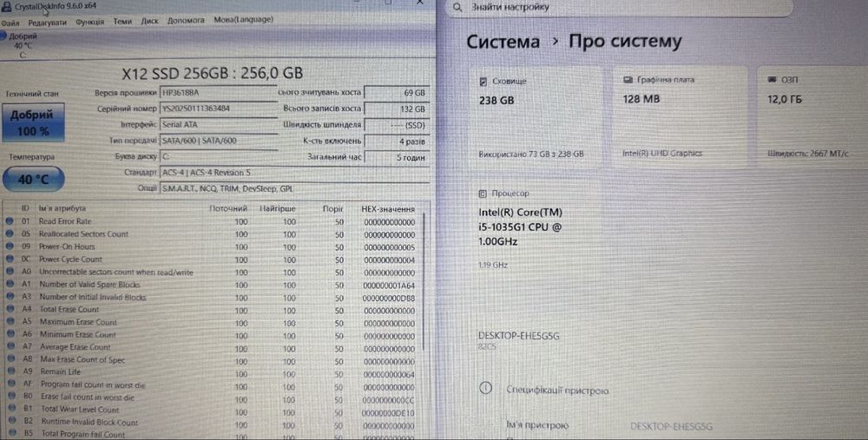This screenshot has width=868, height=440.
Task: Click status dot for Minimum Erase Count
Action: point(10,334)
